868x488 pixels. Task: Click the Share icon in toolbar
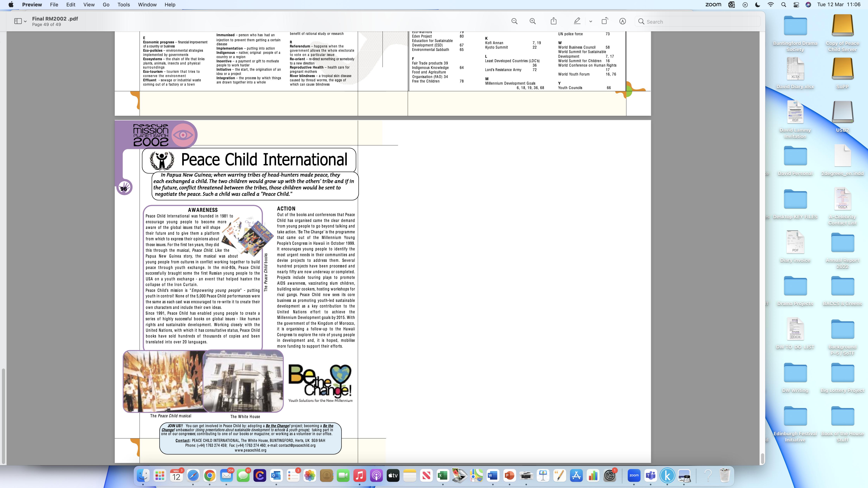[554, 21]
